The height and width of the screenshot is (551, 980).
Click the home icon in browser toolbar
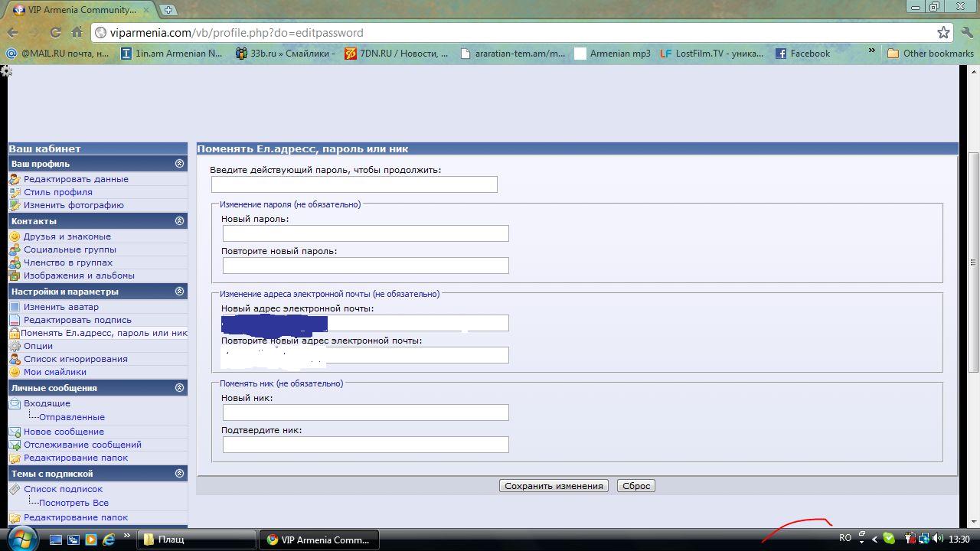pos(77,33)
